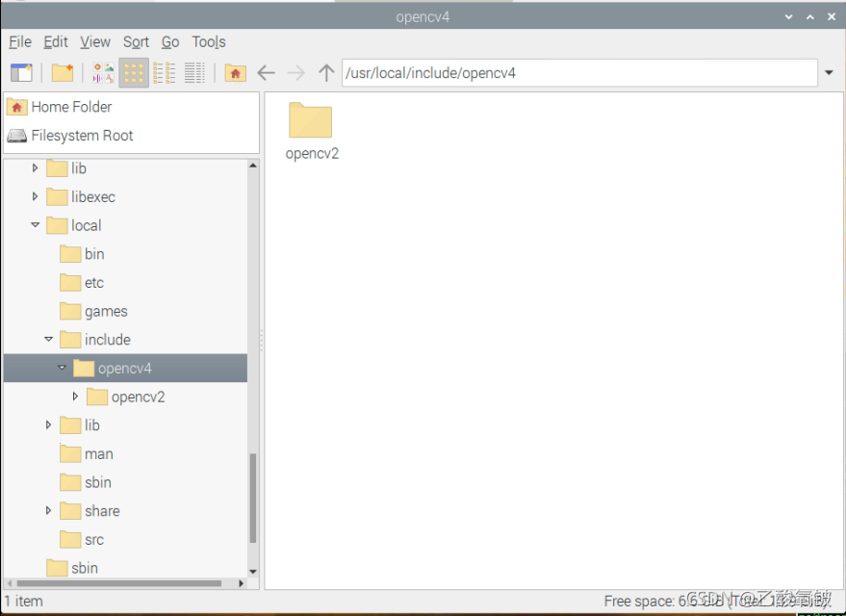Click the games folder icon in tree
The height and width of the screenshot is (616, 846).
pos(70,311)
